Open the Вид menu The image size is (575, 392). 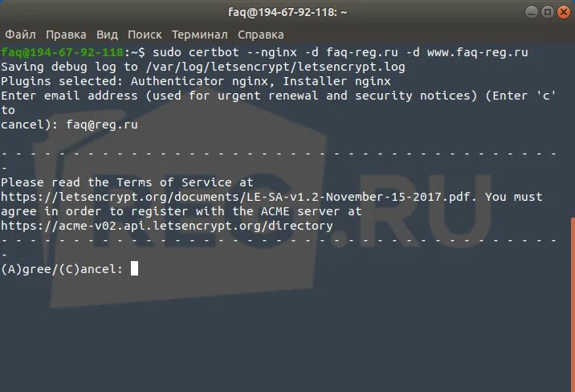[107, 35]
